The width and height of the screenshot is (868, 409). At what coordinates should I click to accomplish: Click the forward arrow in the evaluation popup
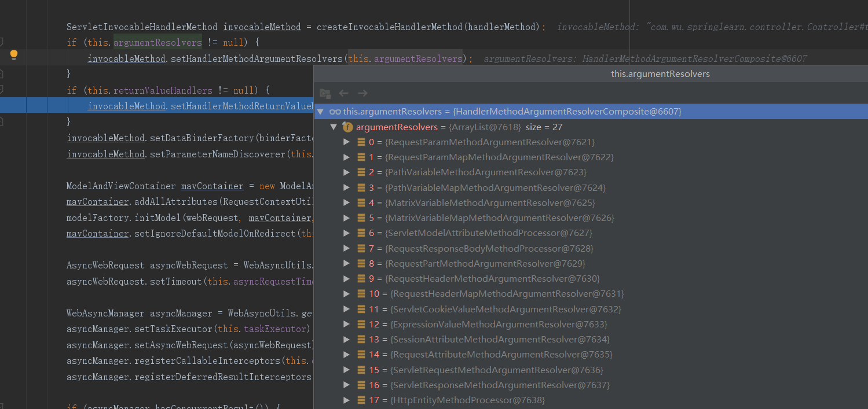pyautogui.click(x=362, y=93)
